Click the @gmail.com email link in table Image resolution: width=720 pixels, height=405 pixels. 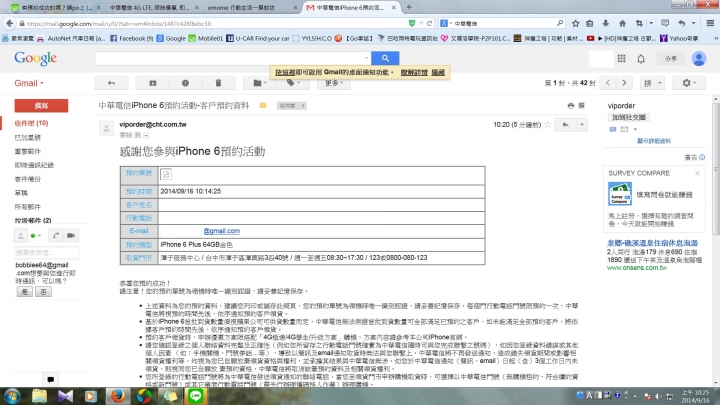point(221,231)
